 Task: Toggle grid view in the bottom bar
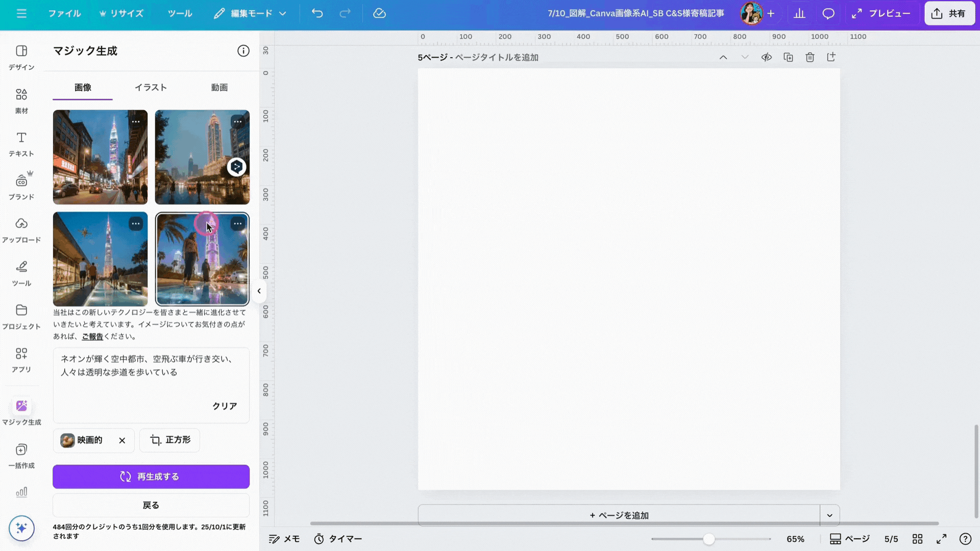[917, 539]
